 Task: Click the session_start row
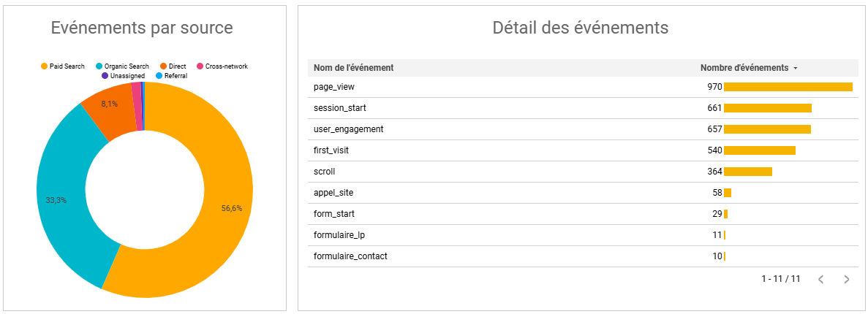coord(581,108)
